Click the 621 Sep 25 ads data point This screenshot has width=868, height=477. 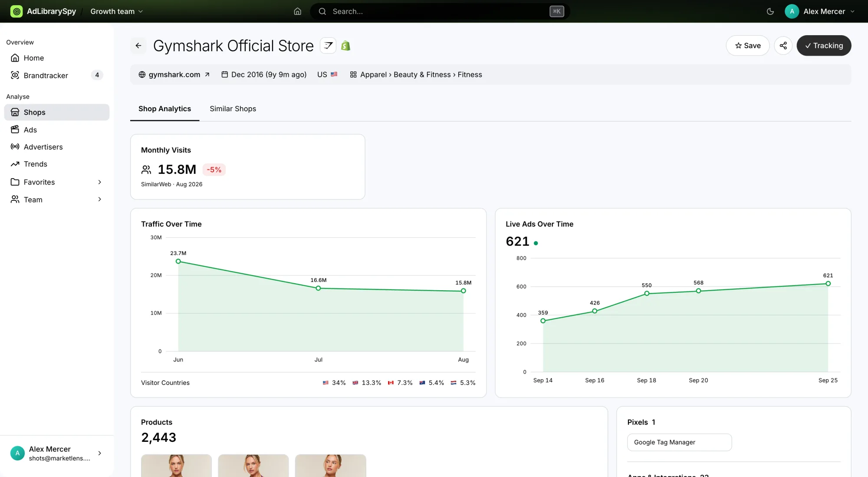[828, 283]
